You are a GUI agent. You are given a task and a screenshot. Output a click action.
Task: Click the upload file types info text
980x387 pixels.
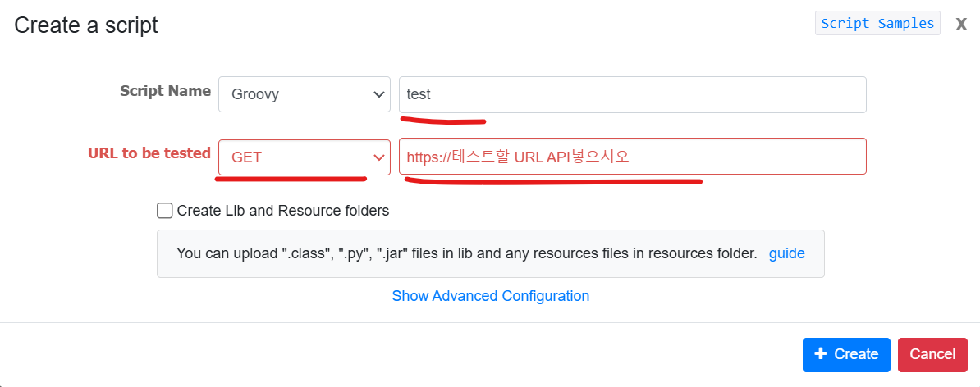click(467, 253)
